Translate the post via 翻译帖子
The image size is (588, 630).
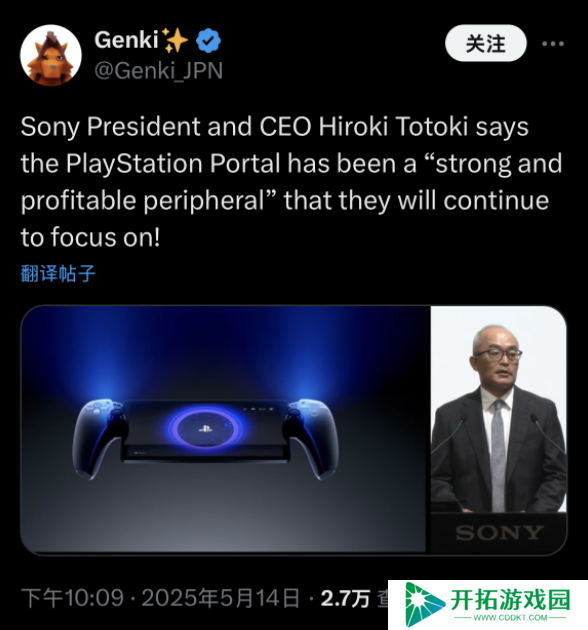pyautogui.click(x=58, y=274)
